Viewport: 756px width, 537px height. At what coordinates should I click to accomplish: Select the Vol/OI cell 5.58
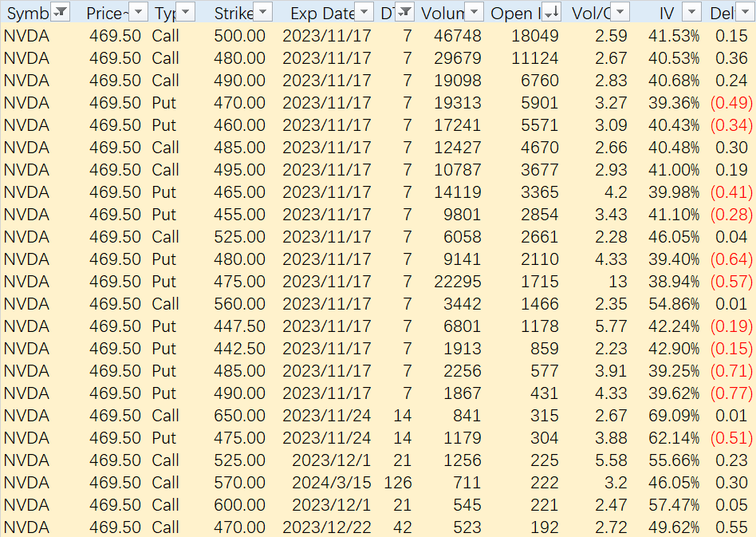pyautogui.click(x=611, y=460)
